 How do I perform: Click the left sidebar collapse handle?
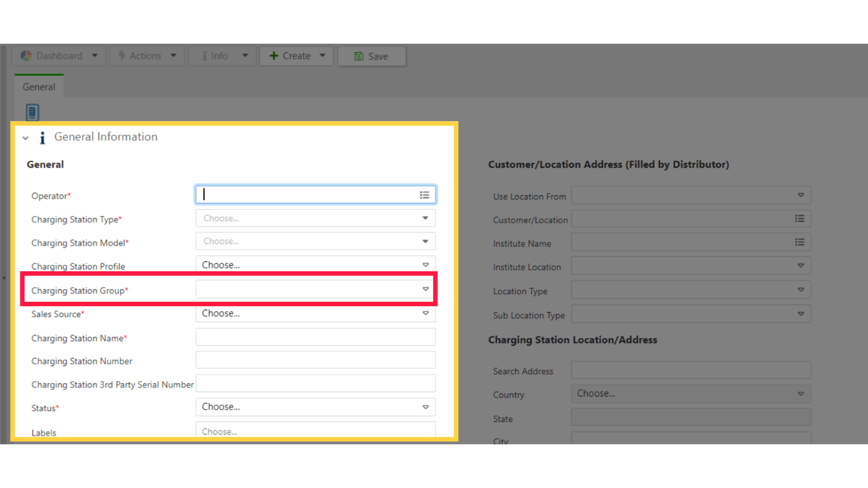pos(4,278)
